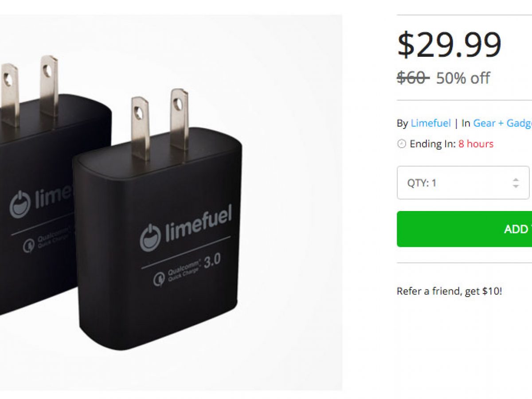This screenshot has width=532, height=399.
Task: Click the red 8 hours countdown text
Action: (x=476, y=144)
